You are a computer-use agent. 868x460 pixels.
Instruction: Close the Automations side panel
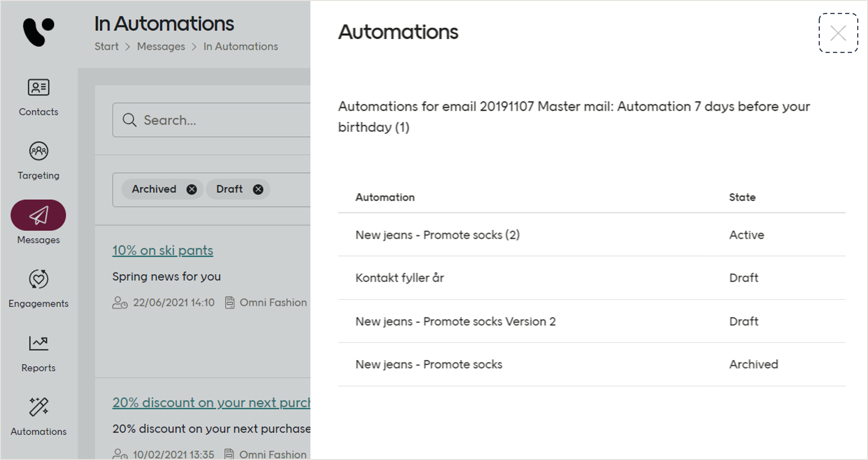click(838, 33)
